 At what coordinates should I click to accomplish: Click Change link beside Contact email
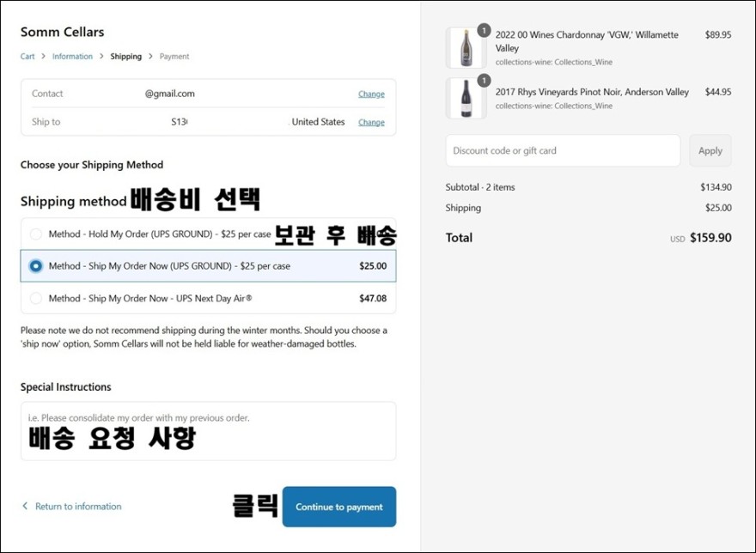point(371,94)
